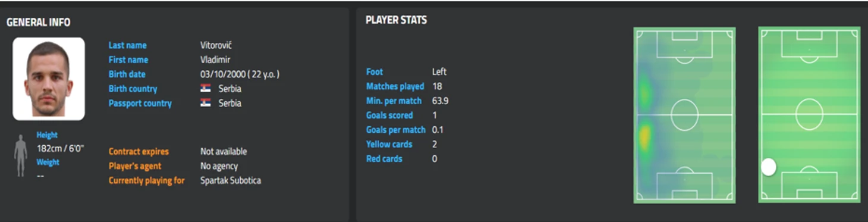Click the Goals scored stat label

coord(389,115)
